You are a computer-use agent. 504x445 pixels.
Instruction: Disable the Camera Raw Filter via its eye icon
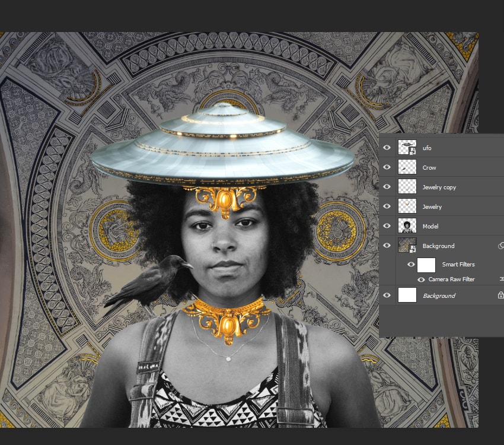point(421,279)
